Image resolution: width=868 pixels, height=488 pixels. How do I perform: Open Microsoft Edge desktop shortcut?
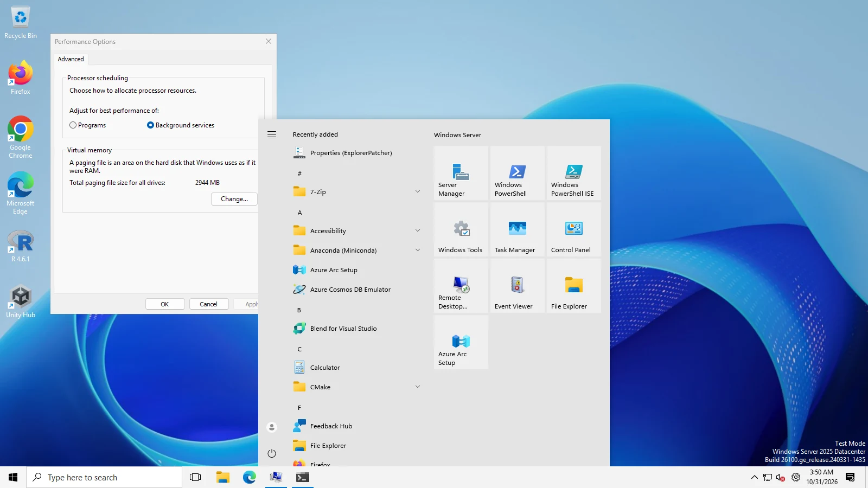[x=21, y=194]
